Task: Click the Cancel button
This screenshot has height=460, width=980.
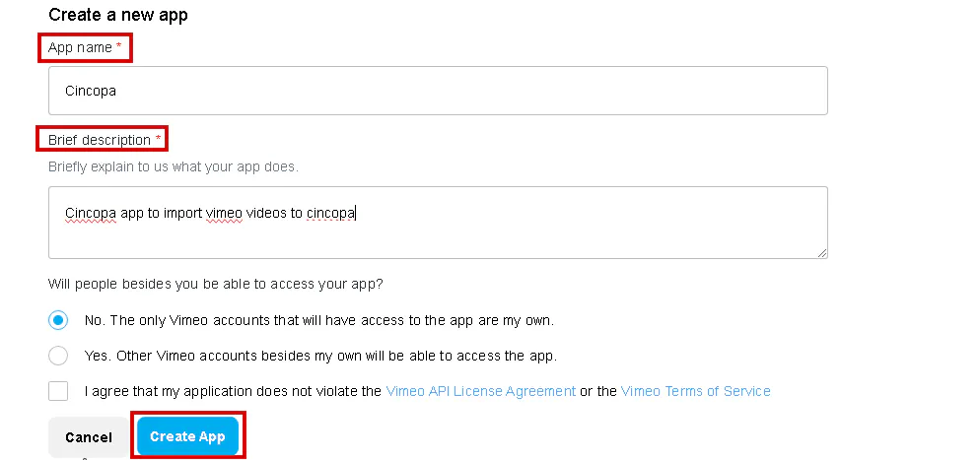Action: (89, 437)
